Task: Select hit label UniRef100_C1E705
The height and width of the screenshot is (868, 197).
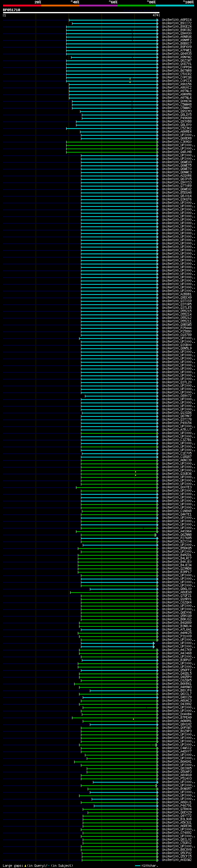Action: pos(176,453)
